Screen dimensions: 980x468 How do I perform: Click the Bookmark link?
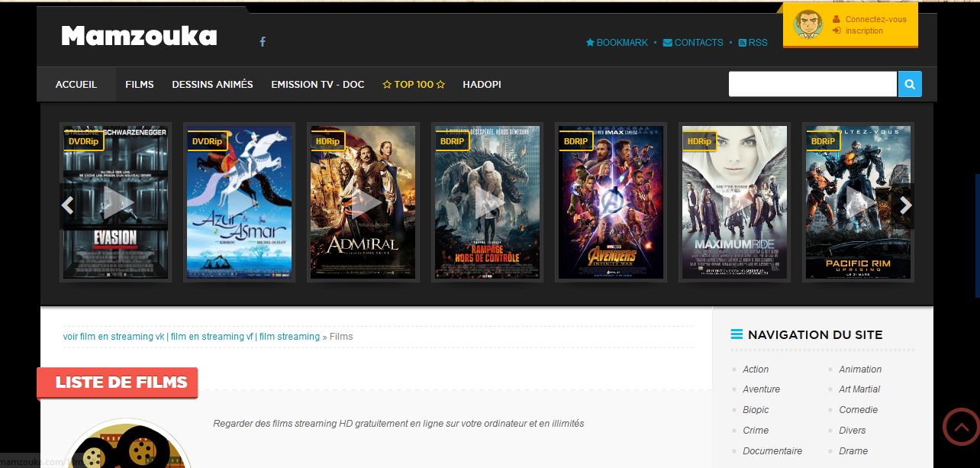[x=617, y=43]
